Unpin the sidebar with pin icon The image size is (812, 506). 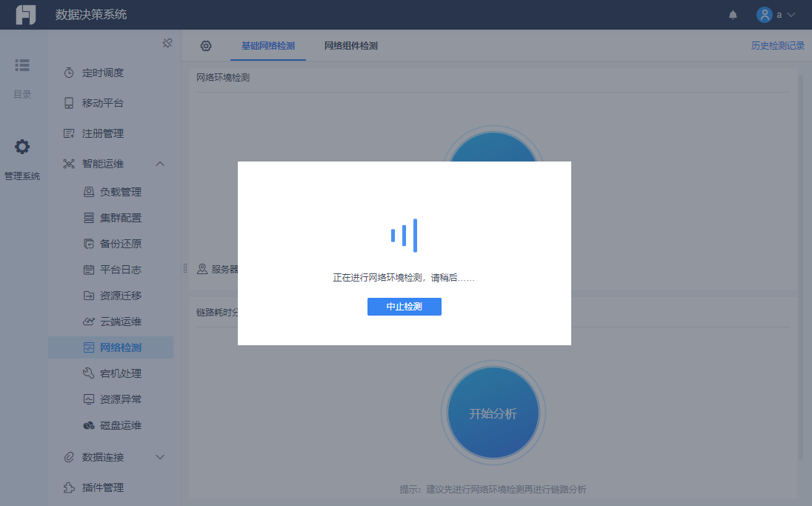pos(167,43)
